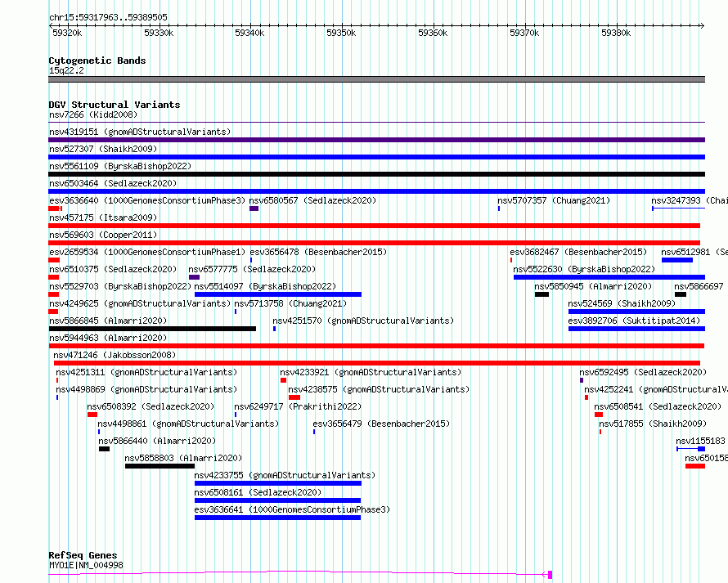The image size is (728, 583).
Task: Click the nsv6503464 (Sedlazeck2020) label
Action: [113, 183]
